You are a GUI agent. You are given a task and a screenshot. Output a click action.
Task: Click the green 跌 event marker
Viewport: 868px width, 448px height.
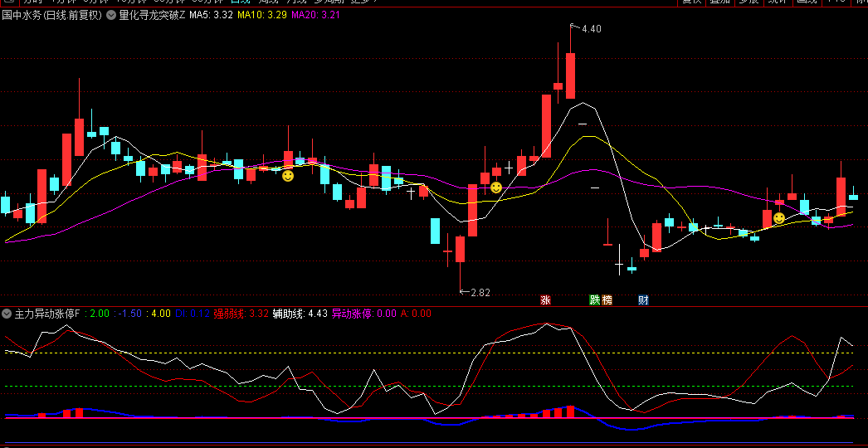tap(594, 300)
